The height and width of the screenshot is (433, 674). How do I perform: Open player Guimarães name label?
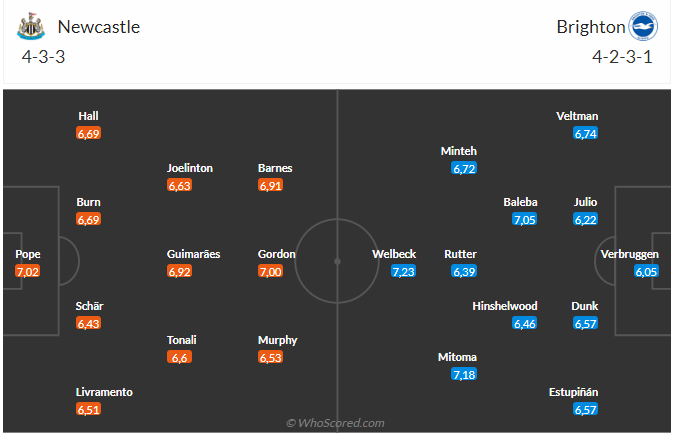point(193,254)
